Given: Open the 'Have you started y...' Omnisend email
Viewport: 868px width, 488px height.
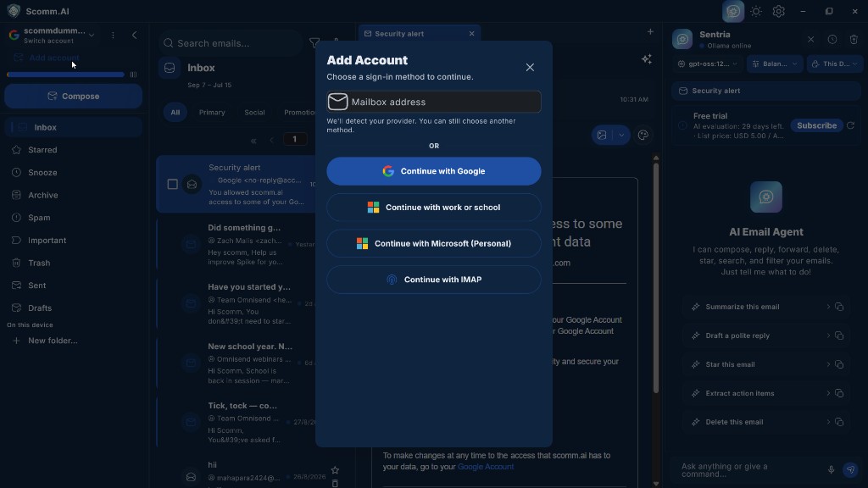Looking at the screenshot, I should [237, 302].
